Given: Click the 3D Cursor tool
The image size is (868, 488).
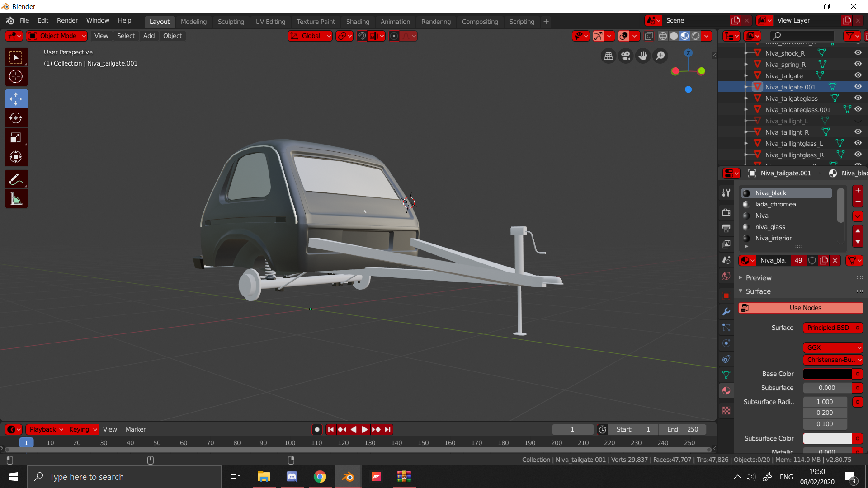Looking at the screenshot, I should 16,76.
